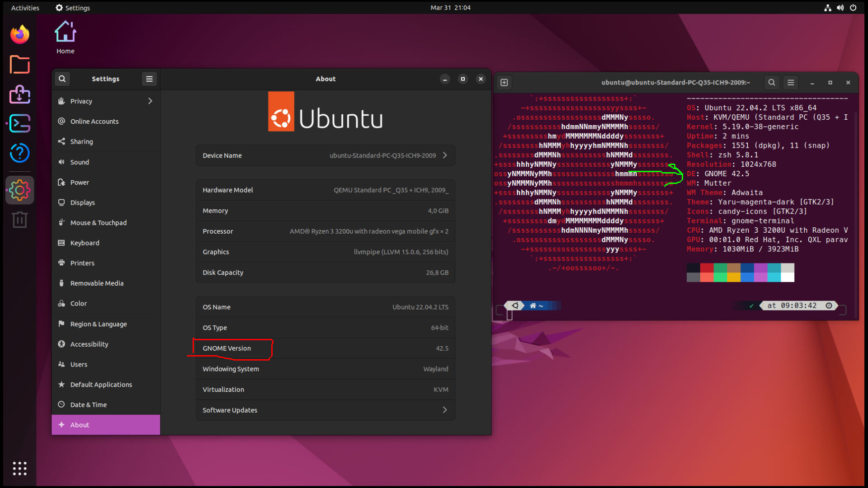Launch Firefox from the dock

[19, 35]
